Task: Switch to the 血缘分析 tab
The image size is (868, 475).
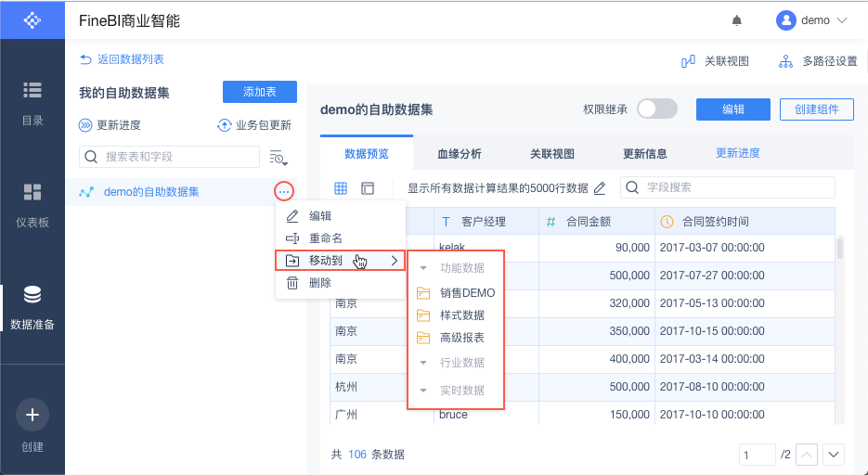Action: [x=460, y=154]
